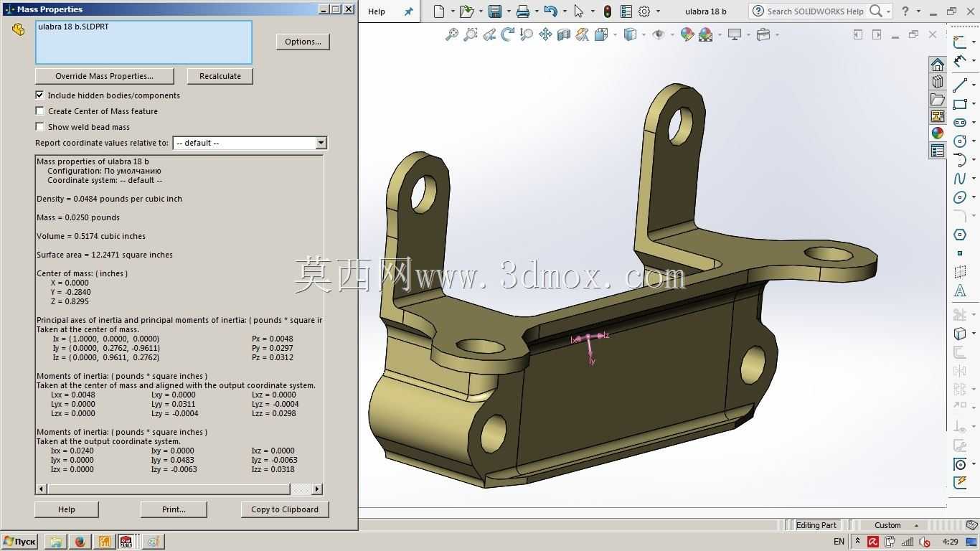The width and height of the screenshot is (980, 551).
Task: Open the Appearances task pane tab
Action: click(x=938, y=133)
